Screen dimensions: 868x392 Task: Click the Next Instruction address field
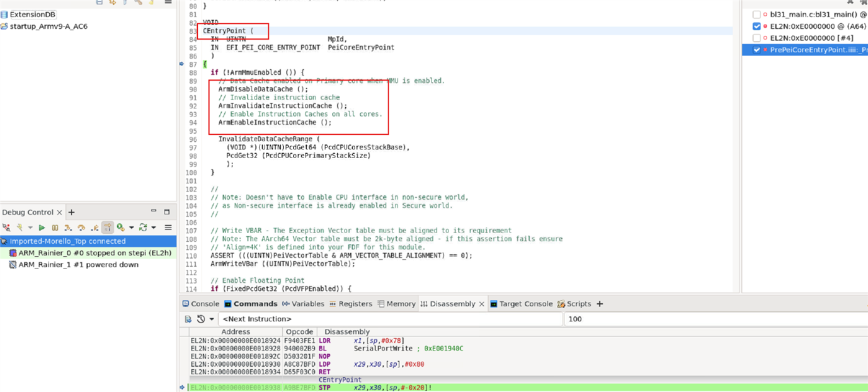[x=389, y=320]
